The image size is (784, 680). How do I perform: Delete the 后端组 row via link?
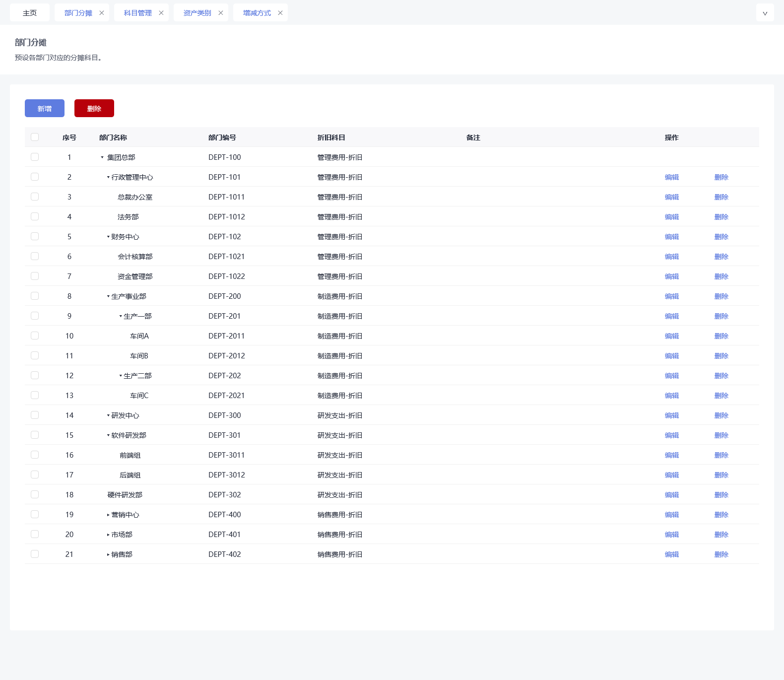click(721, 475)
